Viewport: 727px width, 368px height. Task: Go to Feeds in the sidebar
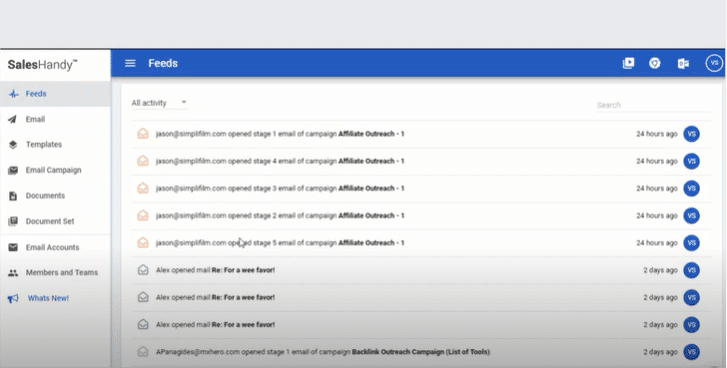pos(55,94)
